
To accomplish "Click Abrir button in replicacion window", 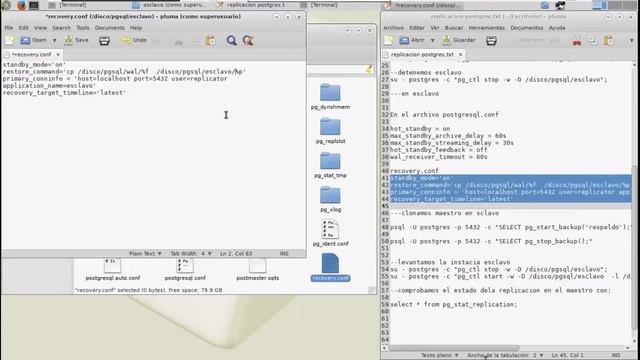I will [412, 40].
